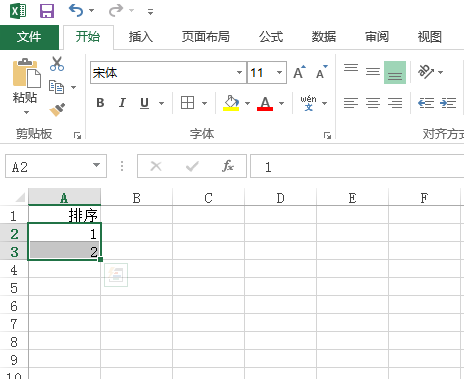Screen dimensions: 464x379
Task: Toggle italic formatting
Action: 122,103
